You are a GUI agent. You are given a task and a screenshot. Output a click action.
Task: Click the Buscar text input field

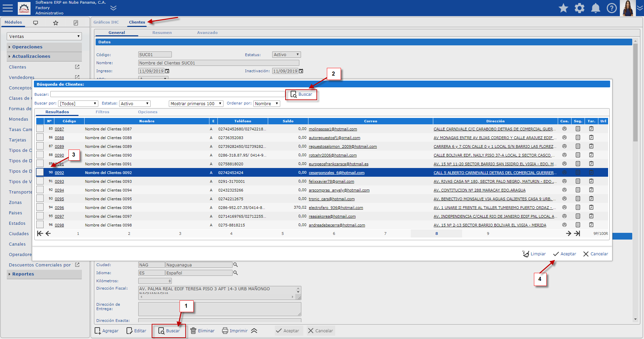click(167, 94)
